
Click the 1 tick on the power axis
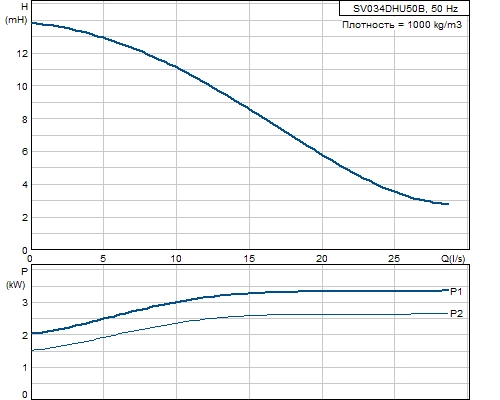pos(25,368)
